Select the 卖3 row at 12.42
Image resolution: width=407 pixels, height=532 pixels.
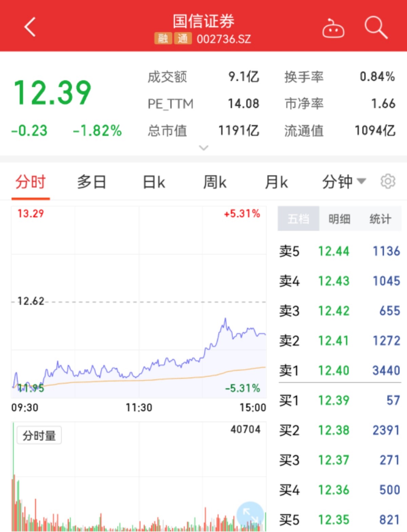coord(340,311)
